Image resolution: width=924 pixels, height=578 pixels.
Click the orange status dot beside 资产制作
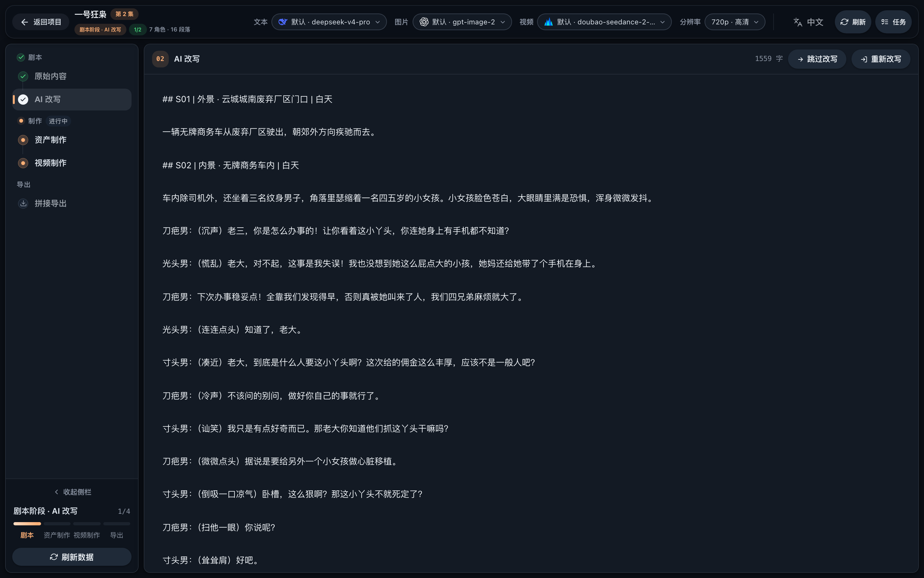(x=23, y=140)
